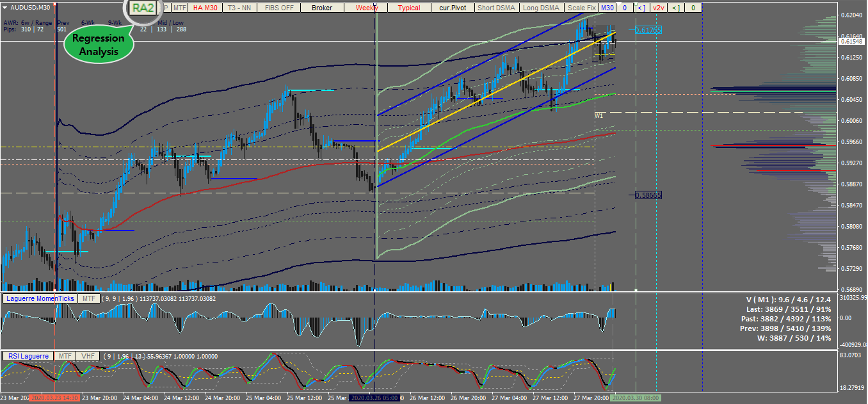Click the blue '< ]' shift button
The image size is (868, 404).
(641, 8)
